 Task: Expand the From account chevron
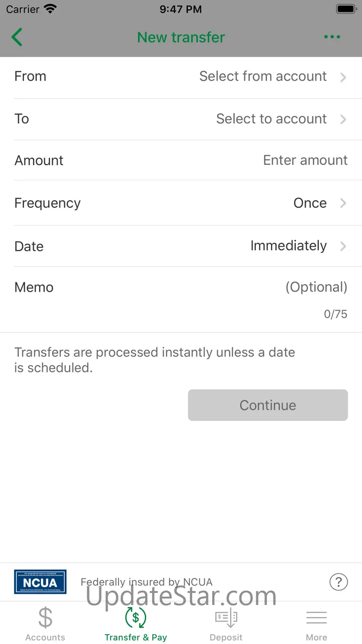pos(343,77)
